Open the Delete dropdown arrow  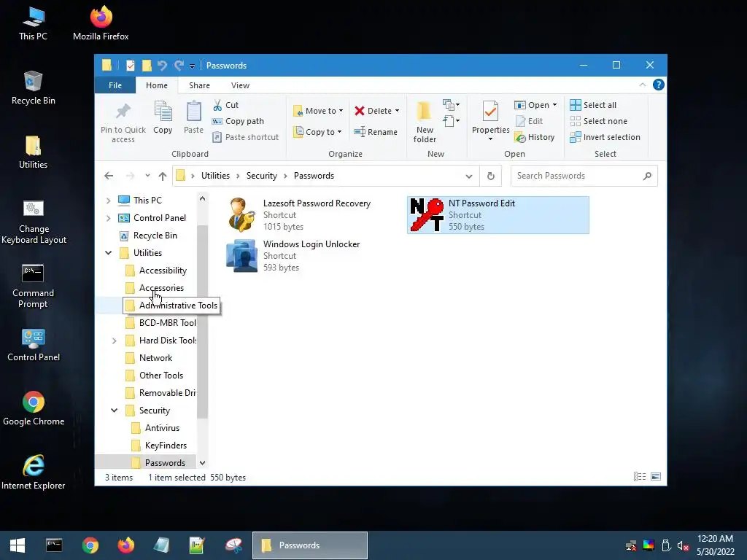coord(397,111)
